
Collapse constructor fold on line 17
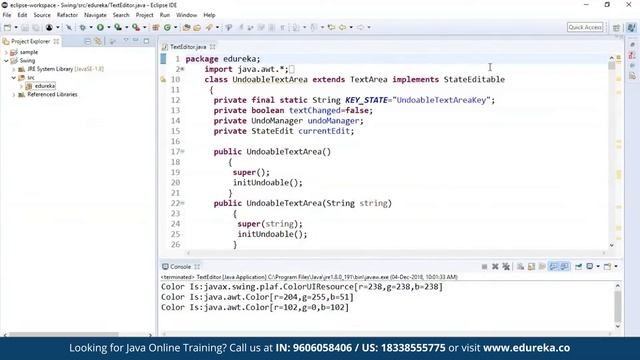(182, 151)
